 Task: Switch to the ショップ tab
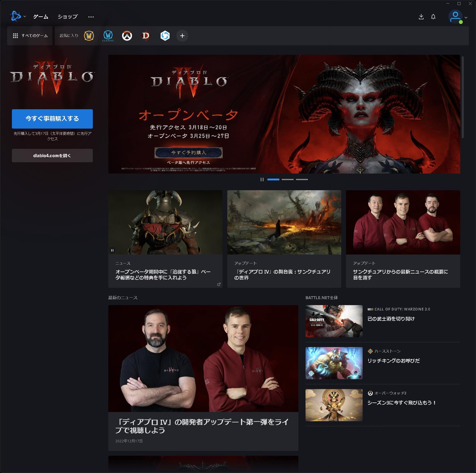(x=67, y=17)
